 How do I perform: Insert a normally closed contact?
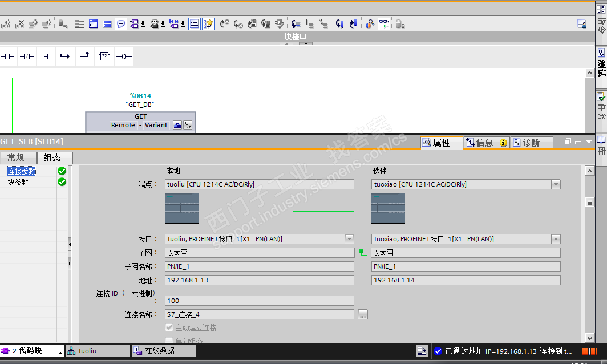(x=27, y=56)
